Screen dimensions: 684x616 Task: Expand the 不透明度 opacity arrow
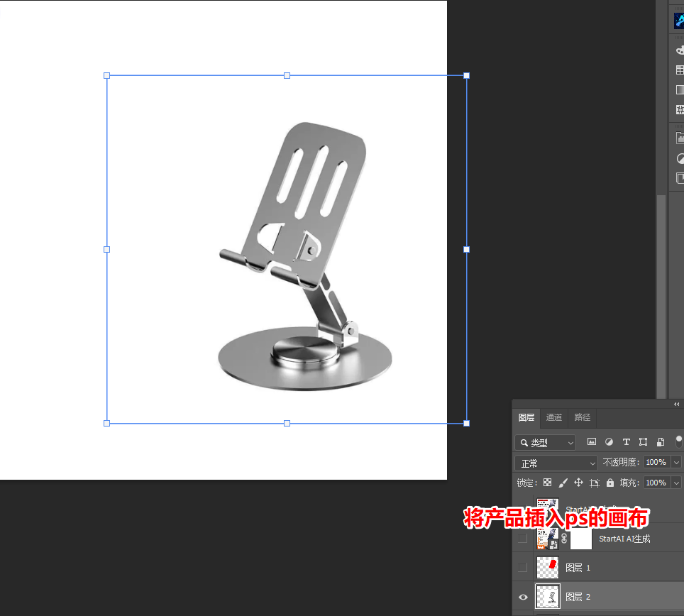(x=676, y=463)
